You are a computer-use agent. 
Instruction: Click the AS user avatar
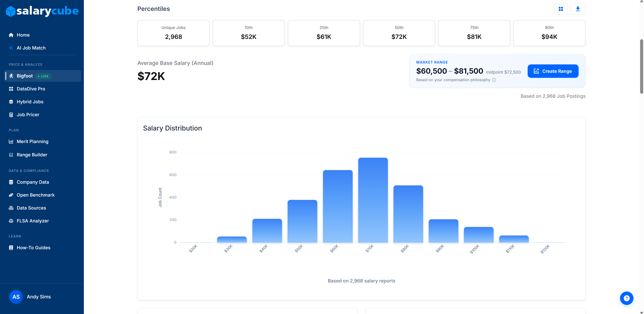pos(16,297)
